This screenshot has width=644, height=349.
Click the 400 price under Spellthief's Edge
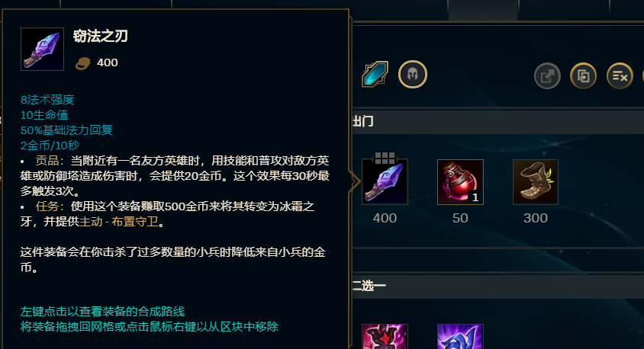coord(385,218)
